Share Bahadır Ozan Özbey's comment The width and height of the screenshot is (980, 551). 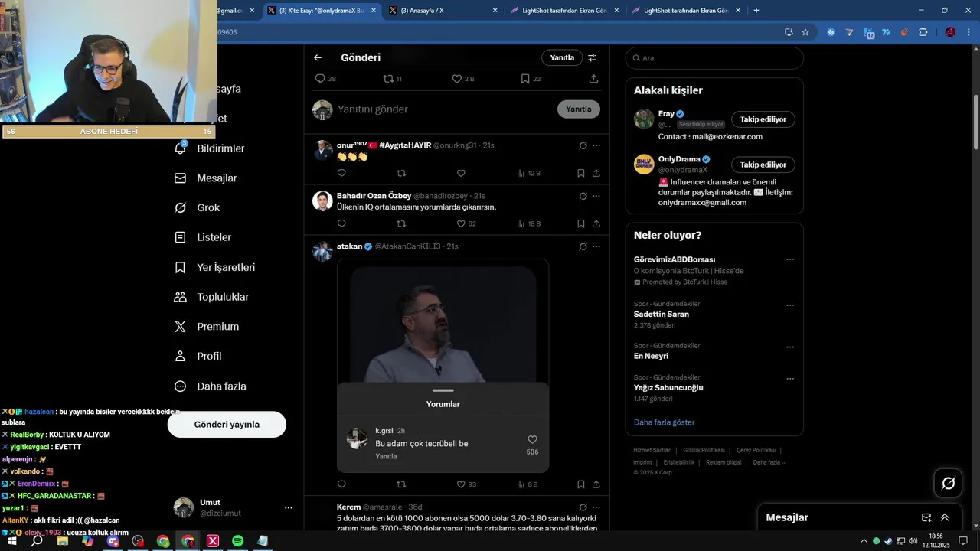pyautogui.click(x=596, y=223)
